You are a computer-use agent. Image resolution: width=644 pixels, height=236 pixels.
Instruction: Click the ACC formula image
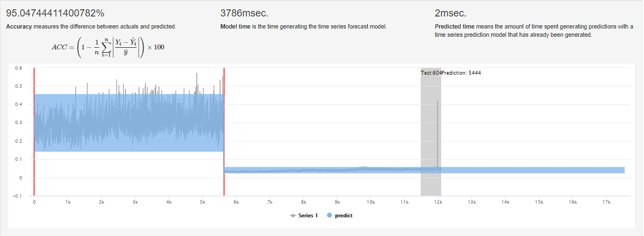108,47
